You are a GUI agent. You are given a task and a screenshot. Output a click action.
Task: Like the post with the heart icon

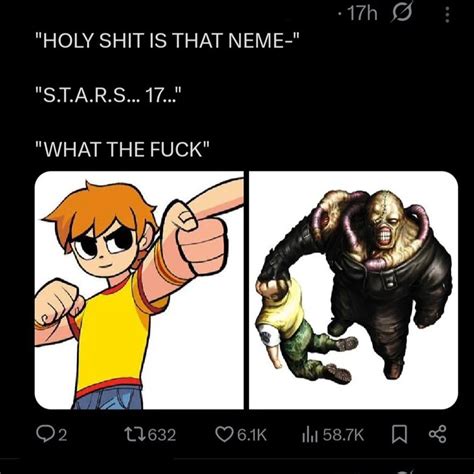(x=224, y=435)
